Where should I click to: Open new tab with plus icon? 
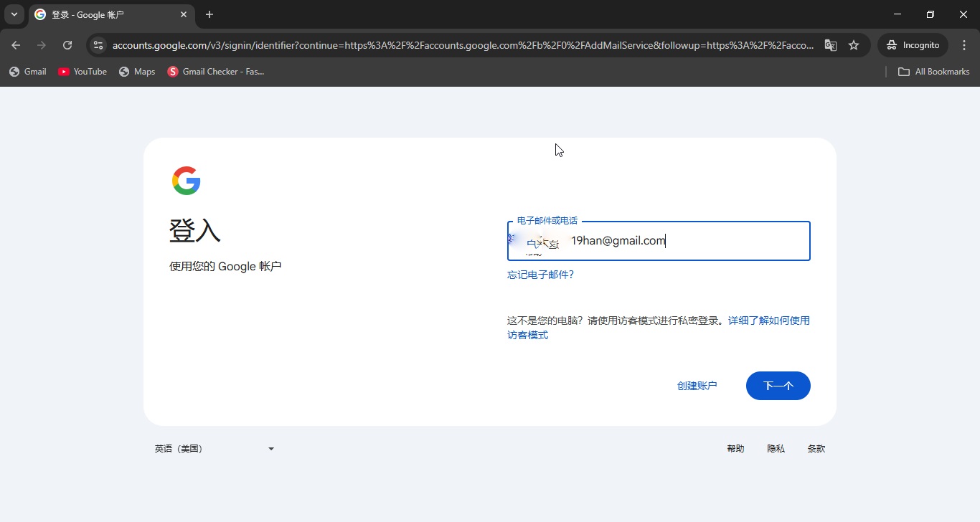pyautogui.click(x=209, y=14)
